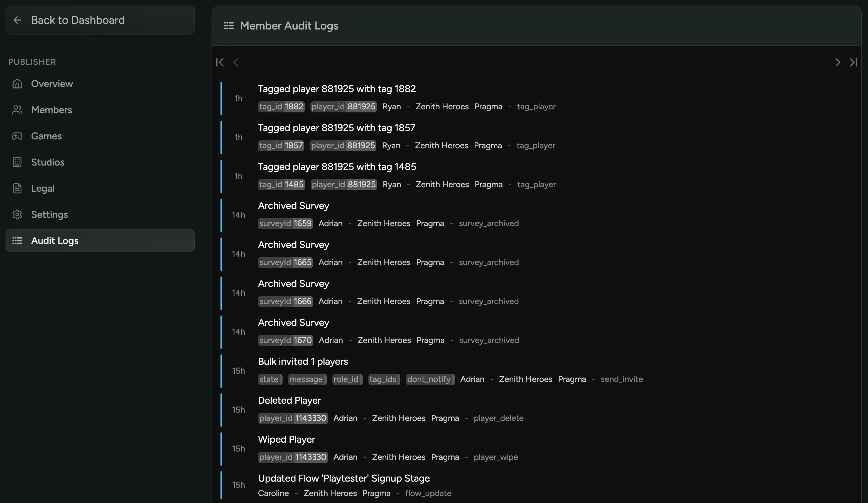Open Studios via the building icon
The image size is (868, 503).
[18, 162]
